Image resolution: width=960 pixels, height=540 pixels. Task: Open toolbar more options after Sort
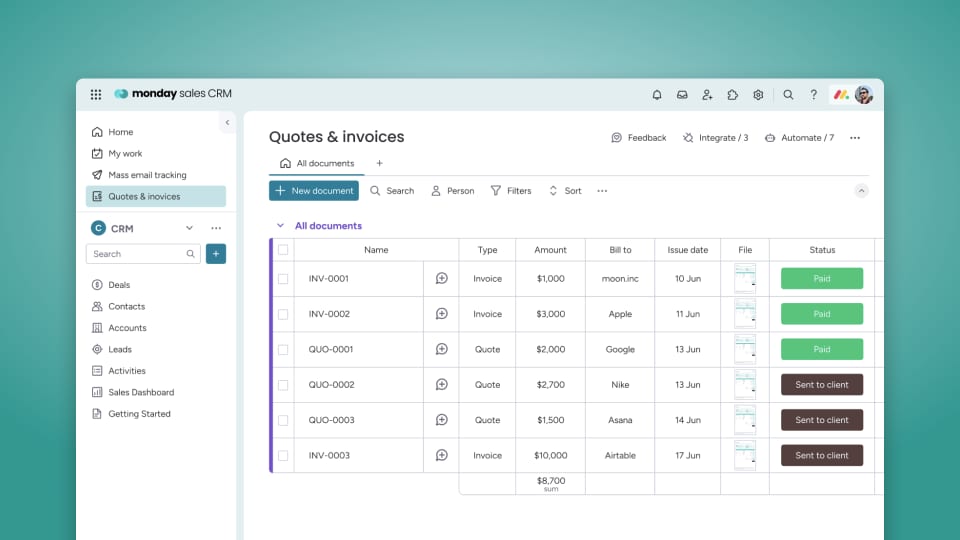pyautogui.click(x=602, y=191)
